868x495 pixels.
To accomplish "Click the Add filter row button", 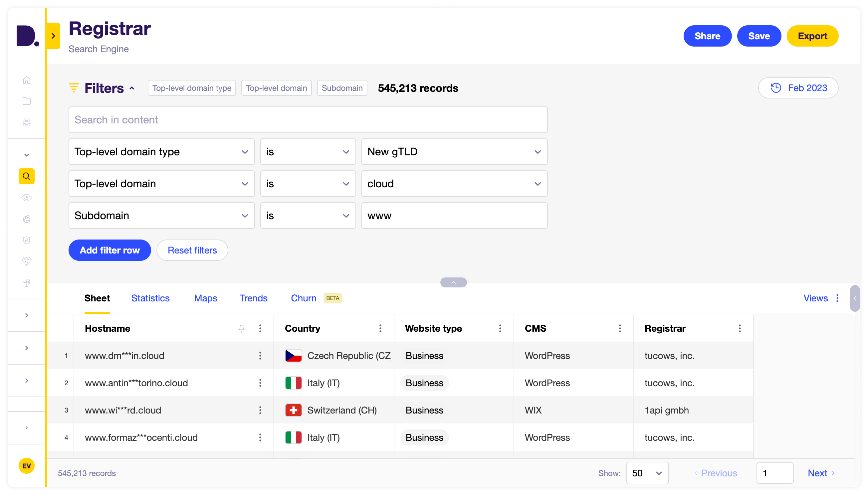I will [x=110, y=250].
